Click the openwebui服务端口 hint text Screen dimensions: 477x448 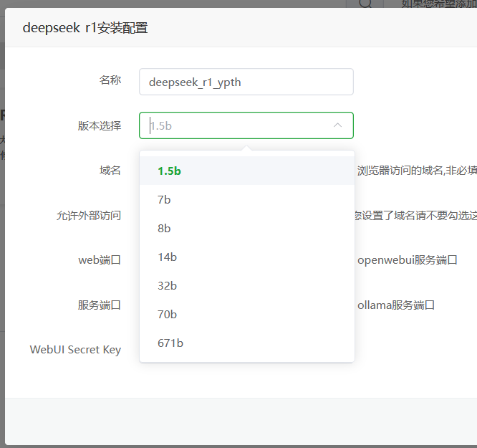[408, 259]
